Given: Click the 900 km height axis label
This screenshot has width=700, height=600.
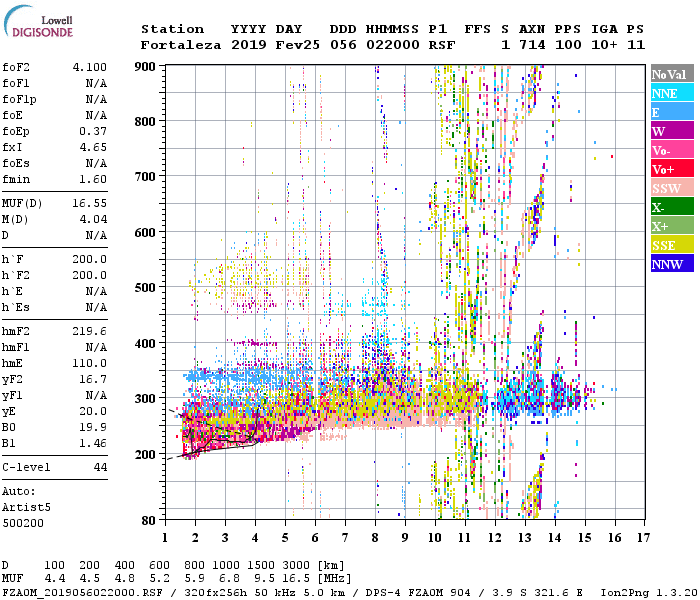Looking at the screenshot, I should (x=145, y=67).
